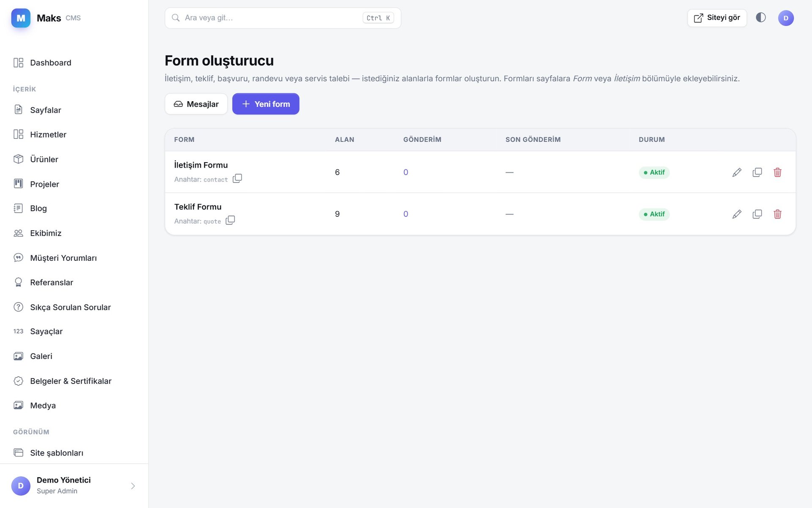View submissions count for Teklif Formu
This screenshot has width=812, height=508.
[x=406, y=214]
